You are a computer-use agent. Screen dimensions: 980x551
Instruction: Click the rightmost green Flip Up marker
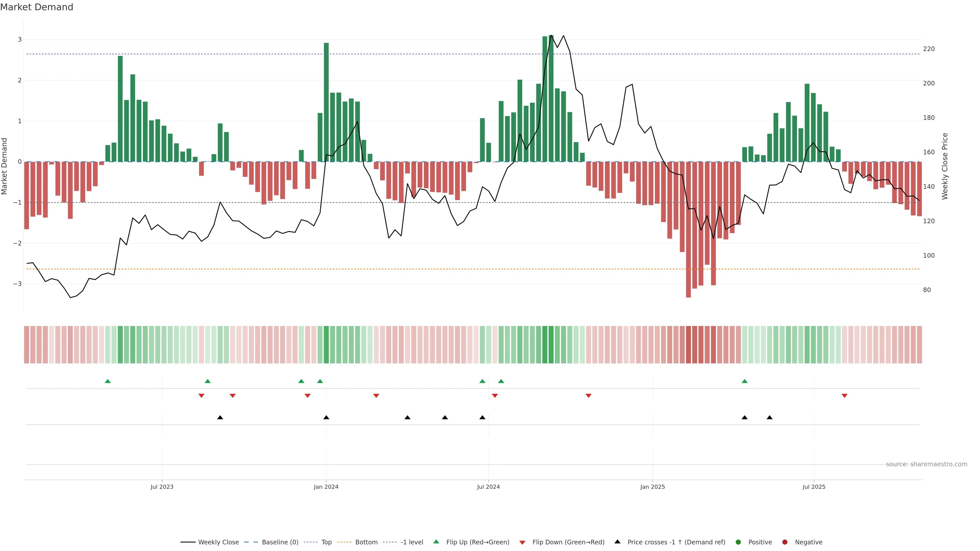744,381
